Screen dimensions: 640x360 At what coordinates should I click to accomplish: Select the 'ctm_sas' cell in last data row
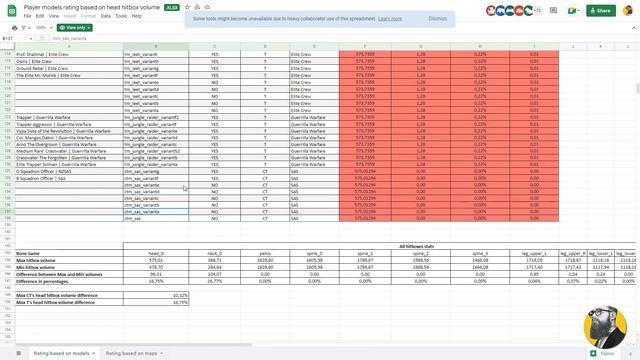pos(156,218)
